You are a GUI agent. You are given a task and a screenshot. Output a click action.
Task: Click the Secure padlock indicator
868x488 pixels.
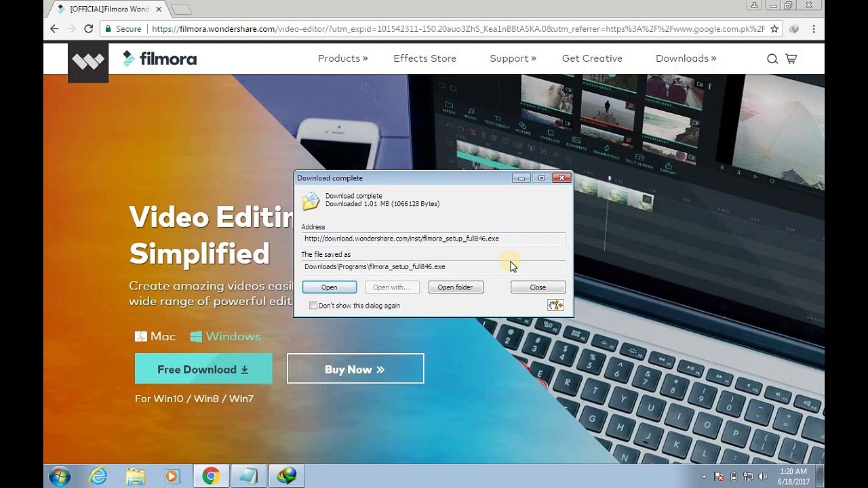(x=123, y=29)
